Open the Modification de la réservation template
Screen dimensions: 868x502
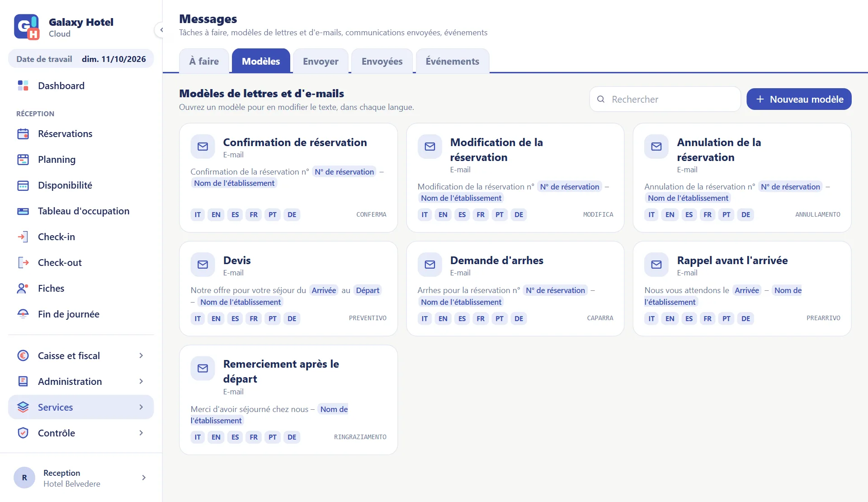[515, 178]
